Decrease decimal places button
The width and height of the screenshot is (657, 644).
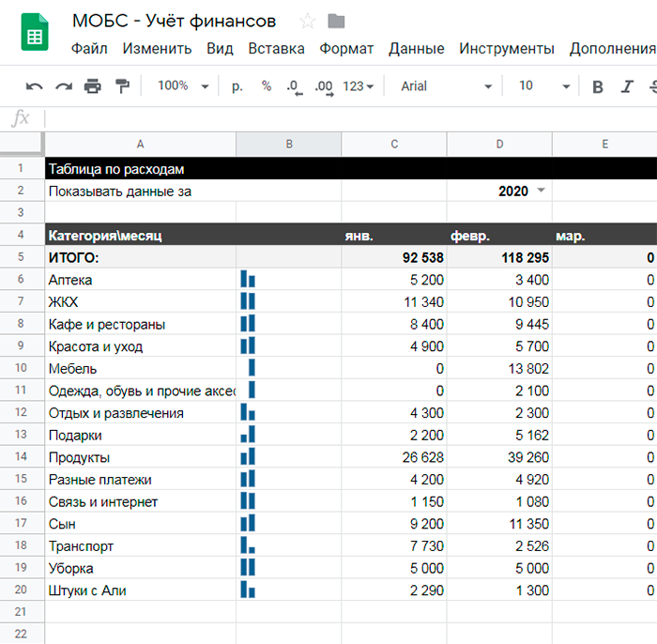(x=295, y=87)
